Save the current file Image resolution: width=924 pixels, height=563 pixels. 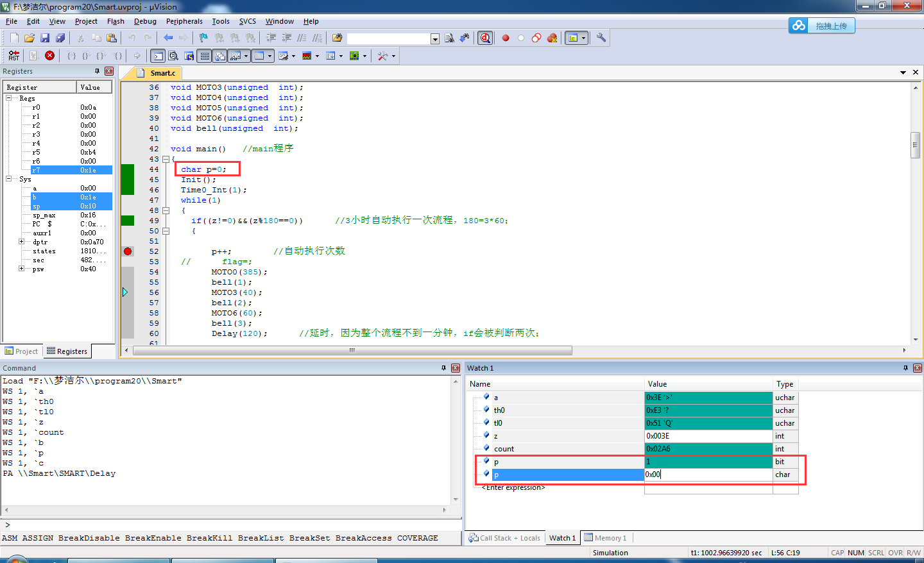click(45, 38)
